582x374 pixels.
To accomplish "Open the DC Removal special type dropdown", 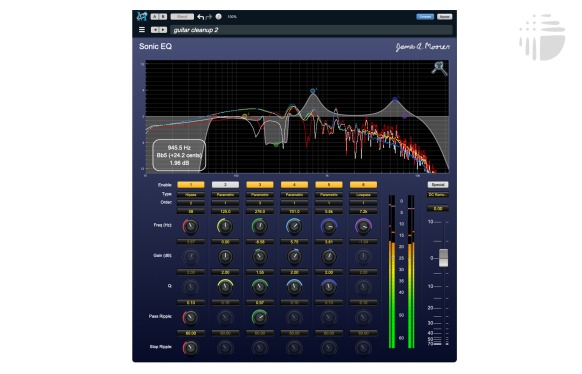I will coord(438,194).
